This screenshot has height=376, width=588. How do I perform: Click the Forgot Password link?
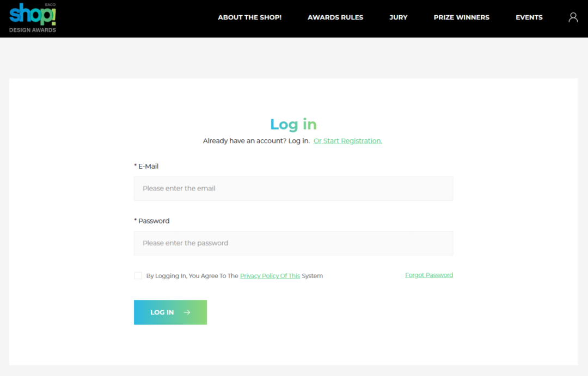[428, 275]
